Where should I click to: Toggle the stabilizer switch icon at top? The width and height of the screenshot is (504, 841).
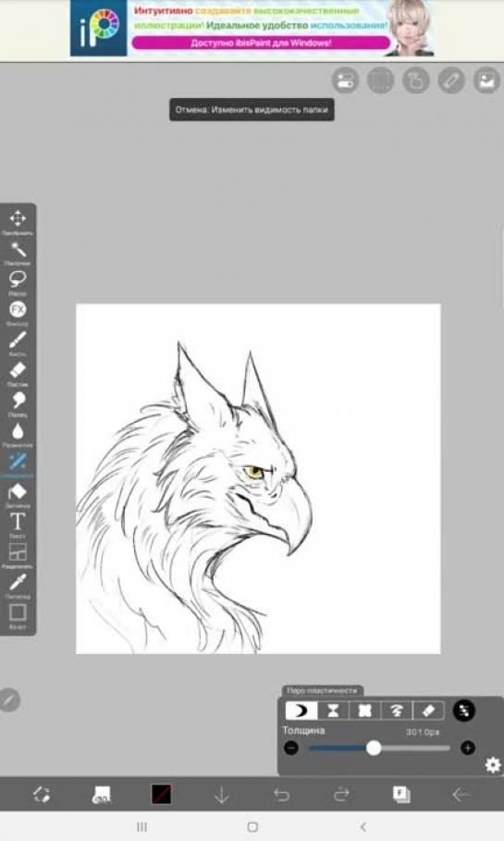pyautogui.click(x=345, y=80)
